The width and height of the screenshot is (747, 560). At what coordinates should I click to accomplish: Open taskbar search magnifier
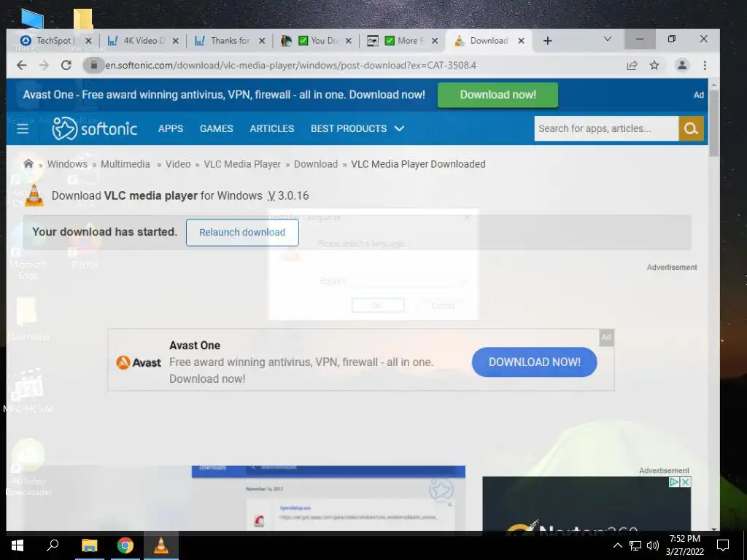[x=53, y=545]
